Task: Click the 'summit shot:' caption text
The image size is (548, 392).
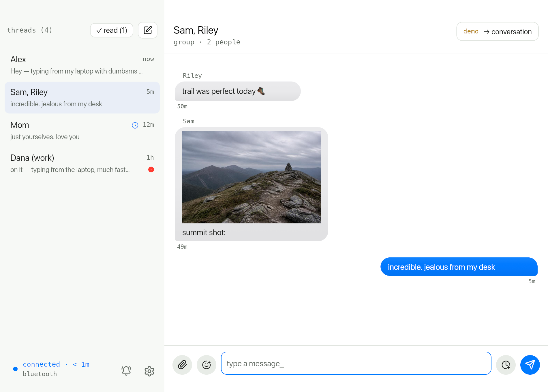Action: pos(204,233)
